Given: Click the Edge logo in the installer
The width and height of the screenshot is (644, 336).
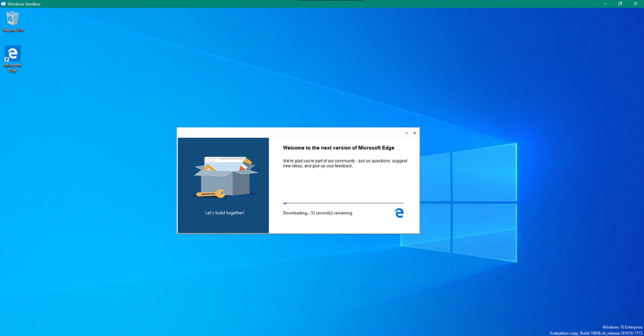Looking at the screenshot, I should [x=399, y=213].
